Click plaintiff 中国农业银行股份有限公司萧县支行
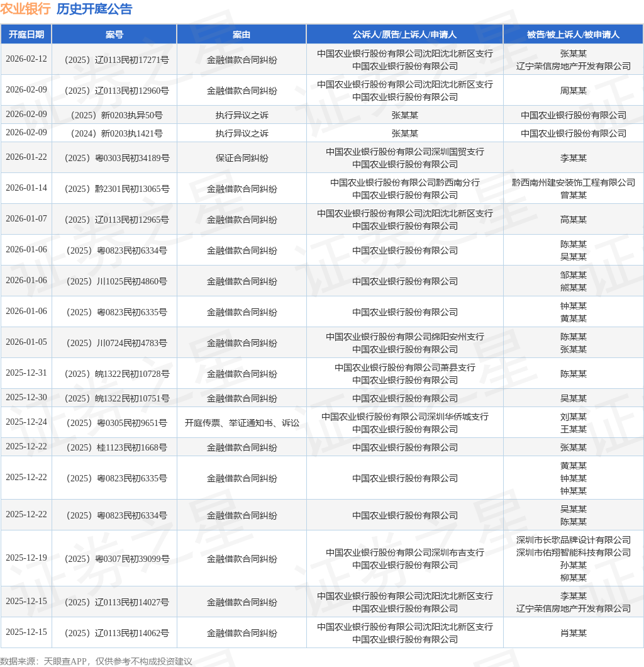 (x=404, y=367)
